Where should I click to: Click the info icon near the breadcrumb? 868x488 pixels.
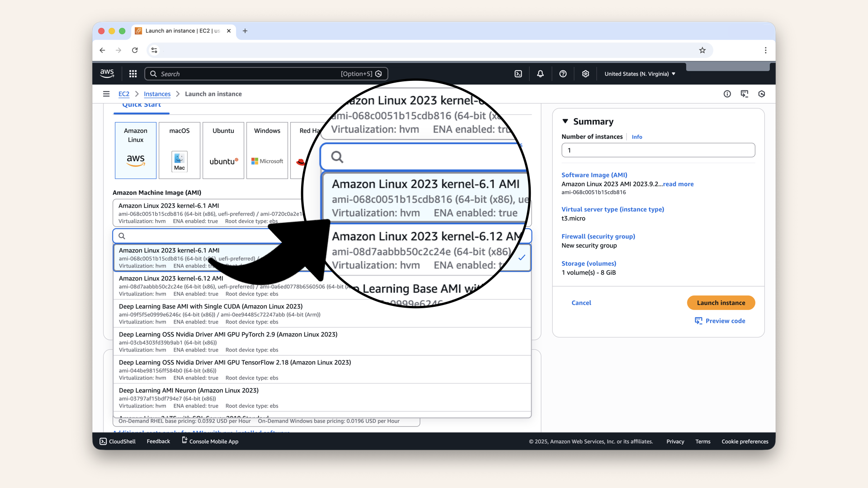pos(727,94)
